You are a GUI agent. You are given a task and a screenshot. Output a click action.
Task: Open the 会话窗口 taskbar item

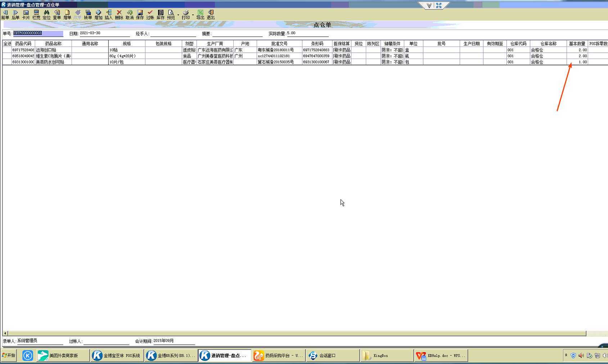333,356
